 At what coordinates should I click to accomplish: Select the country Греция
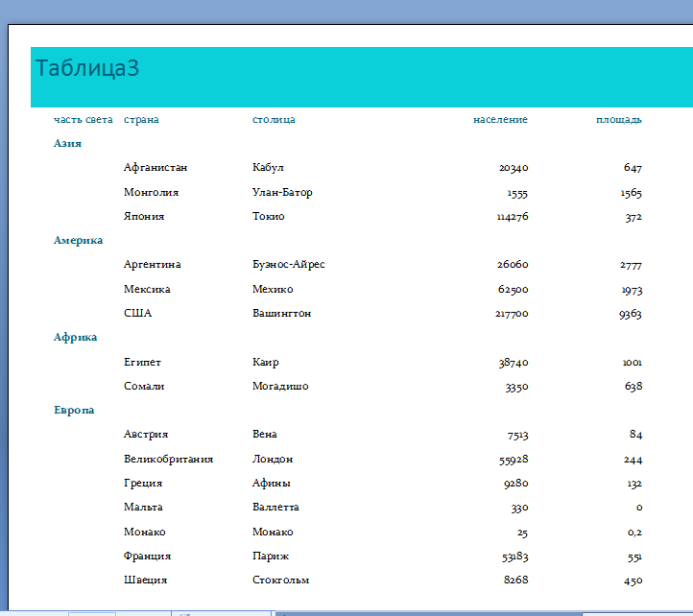pyautogui.click(x=143, y=483)
